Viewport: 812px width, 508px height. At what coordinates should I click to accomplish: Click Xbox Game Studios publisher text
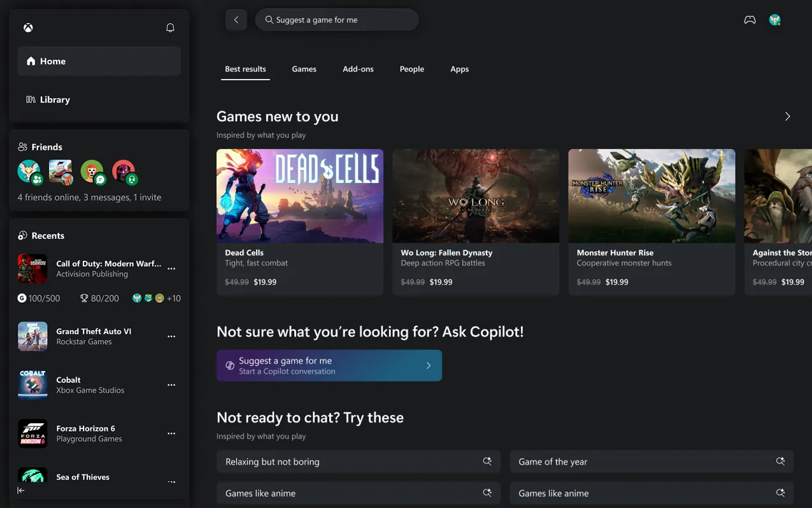point(90,390)
